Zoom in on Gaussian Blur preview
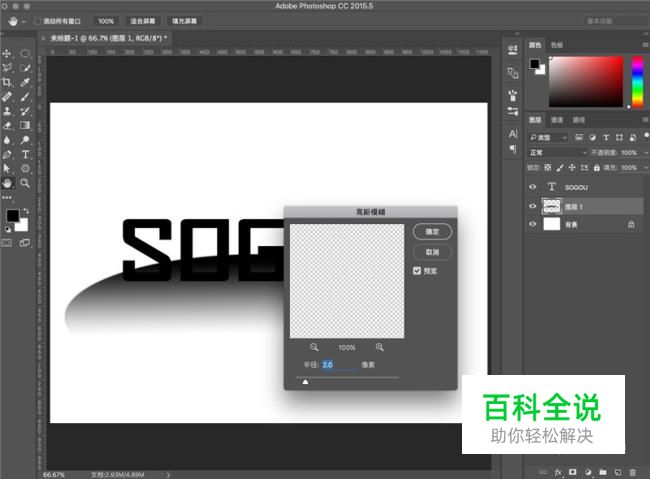This screenshot has width=650, height=479. 379,347
